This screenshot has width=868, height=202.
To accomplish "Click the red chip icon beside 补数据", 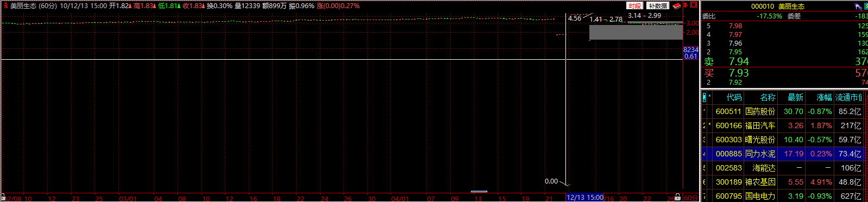I will coord(676,5).
